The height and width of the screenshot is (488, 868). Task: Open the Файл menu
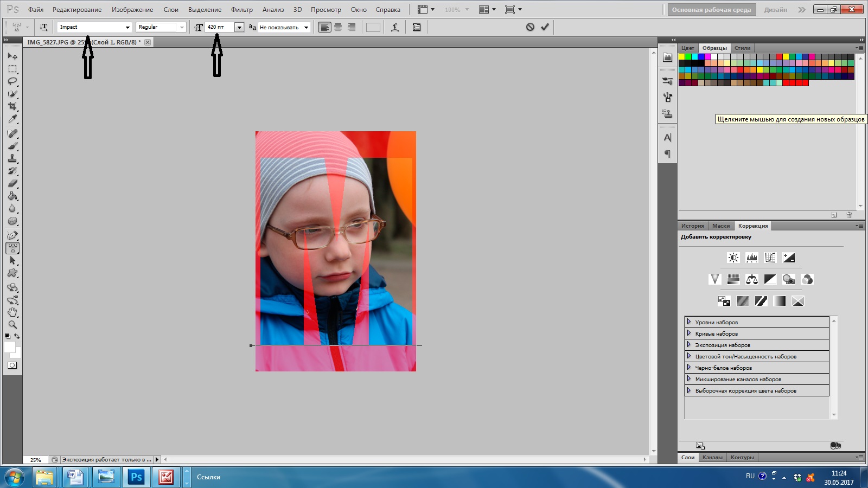point(36,10)
